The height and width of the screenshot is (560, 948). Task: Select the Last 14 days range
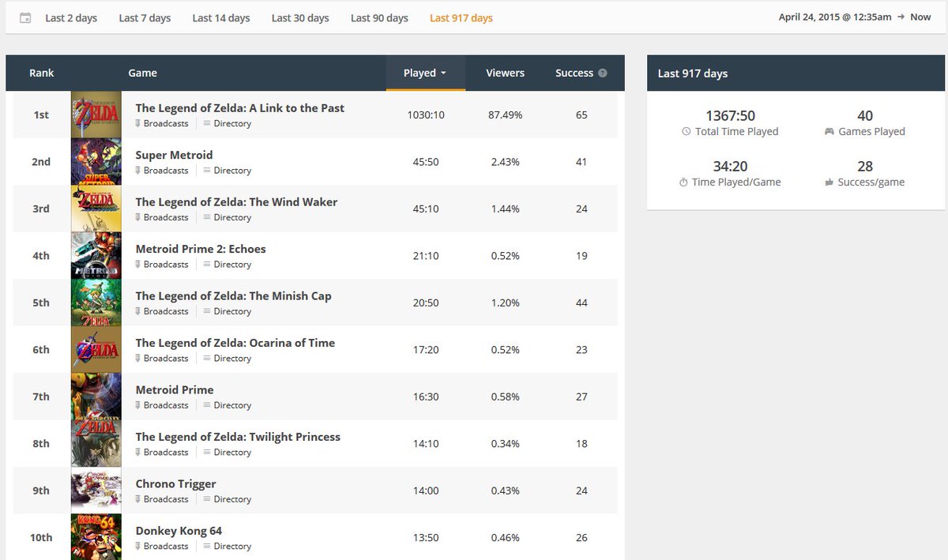(221, 17)
